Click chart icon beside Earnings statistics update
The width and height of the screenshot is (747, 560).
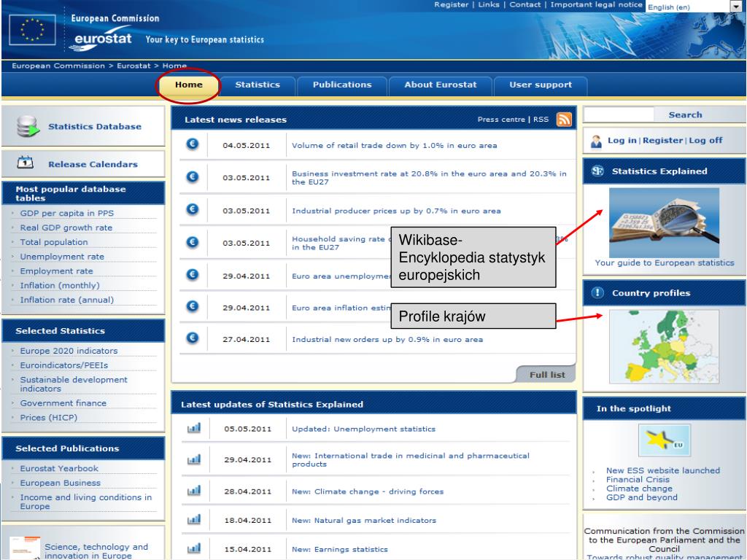pyautogui.click(x=194, y=548)
